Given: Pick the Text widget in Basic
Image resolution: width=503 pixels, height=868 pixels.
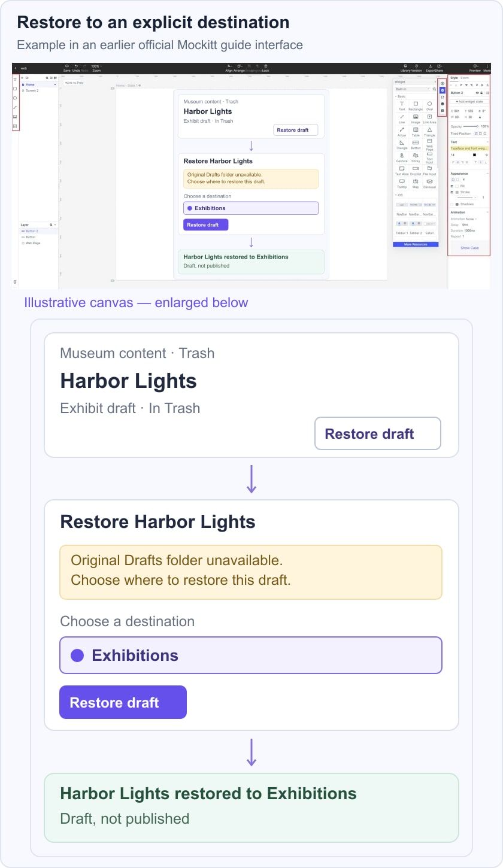Looking at the screenshot, I should 402,106.
